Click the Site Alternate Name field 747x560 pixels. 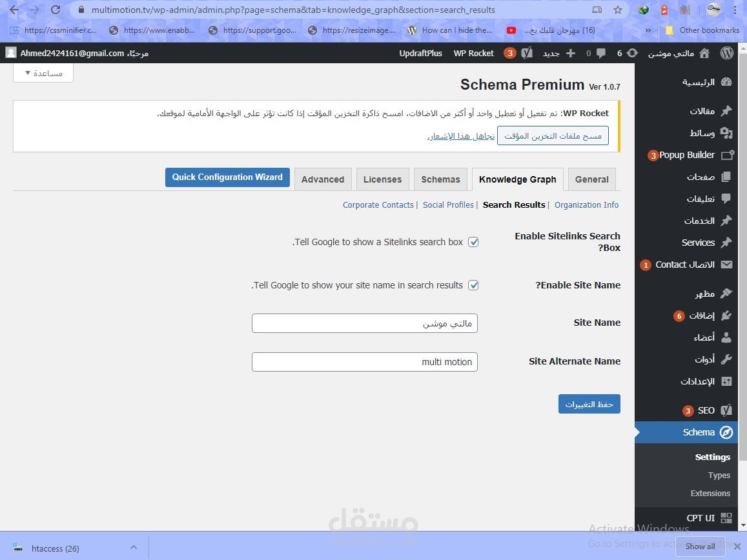point(364,362)
